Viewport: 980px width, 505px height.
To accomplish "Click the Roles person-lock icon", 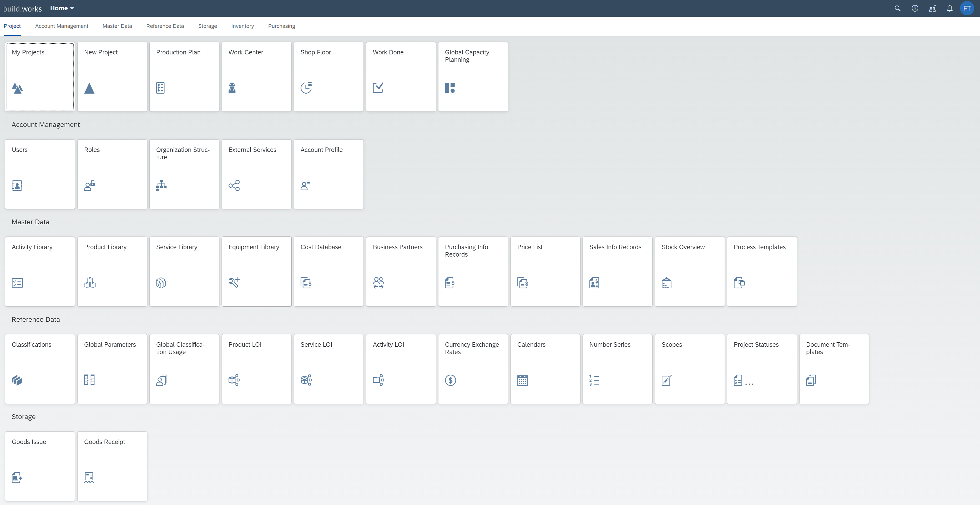I will click(x=90, y=186).
